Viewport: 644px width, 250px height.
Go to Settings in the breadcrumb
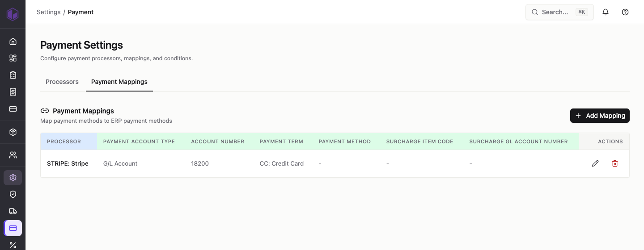(49, 12)
